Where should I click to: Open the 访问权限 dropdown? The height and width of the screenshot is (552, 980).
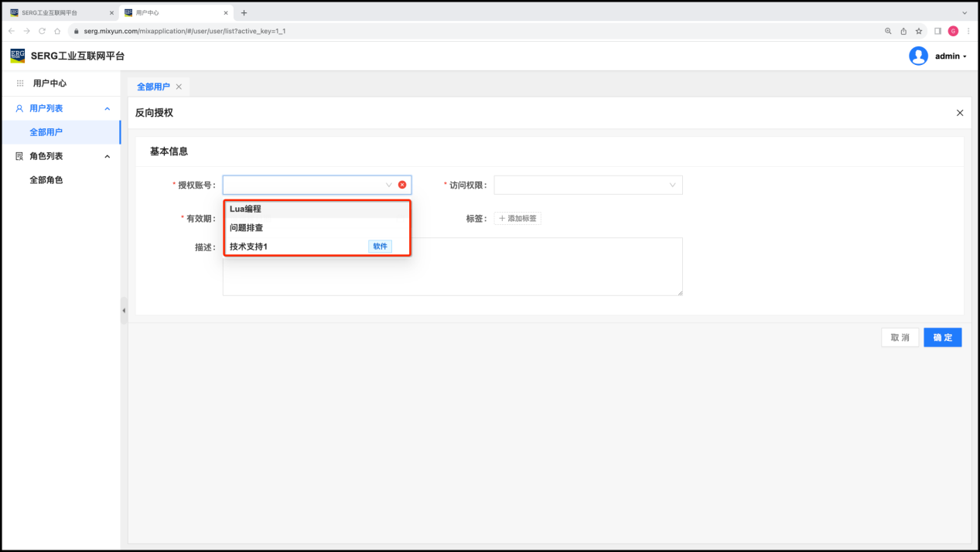(588, 185)
